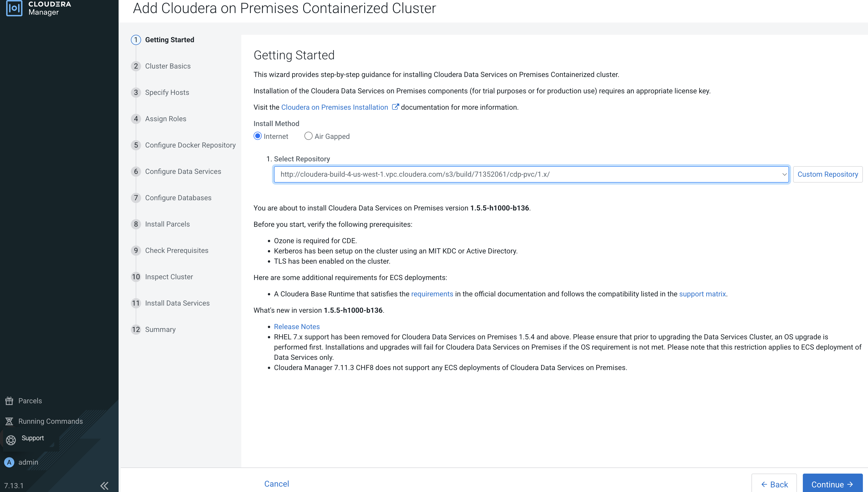Go to Configure Docker Repository step
The width and height of the screenshot is (868, 492).
pyautogui.click(x=190, y=145)
